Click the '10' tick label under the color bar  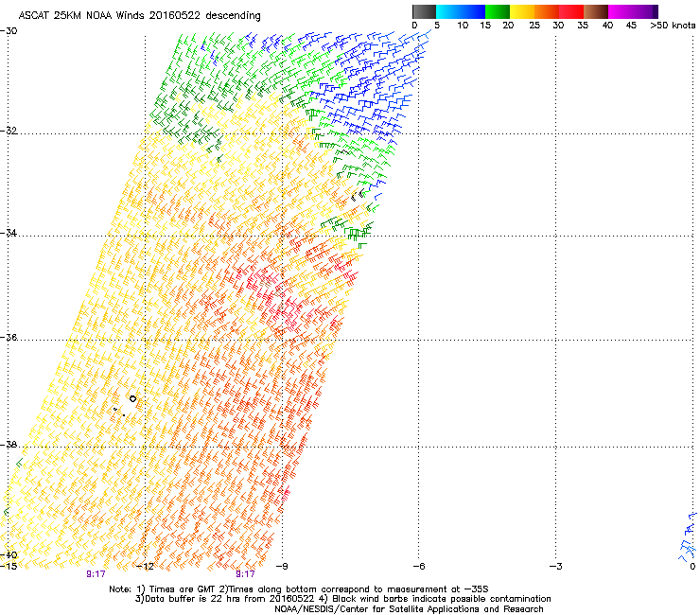tap(463, 26)
